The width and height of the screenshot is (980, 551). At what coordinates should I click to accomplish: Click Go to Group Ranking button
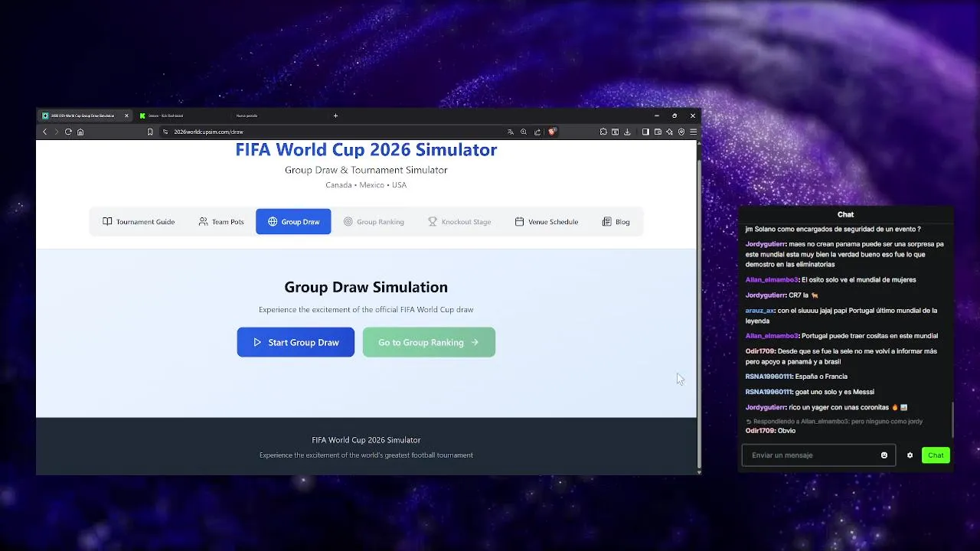429,342
